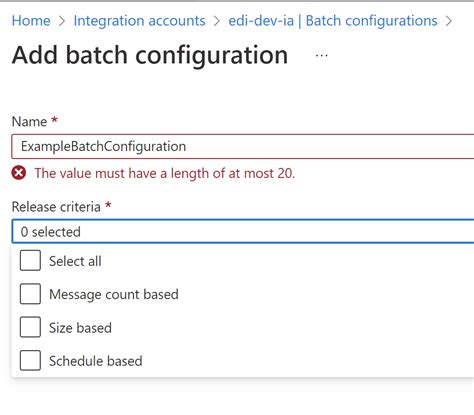The height and width of the screenshot is (415, 474).
Task: Collapse the Release criteria dropdown
Action: [243, 231]
